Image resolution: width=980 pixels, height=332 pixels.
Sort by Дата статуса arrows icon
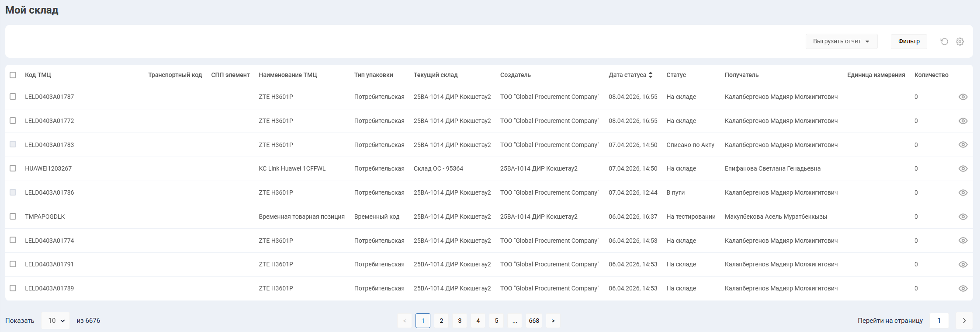click(x=651, y=75)
